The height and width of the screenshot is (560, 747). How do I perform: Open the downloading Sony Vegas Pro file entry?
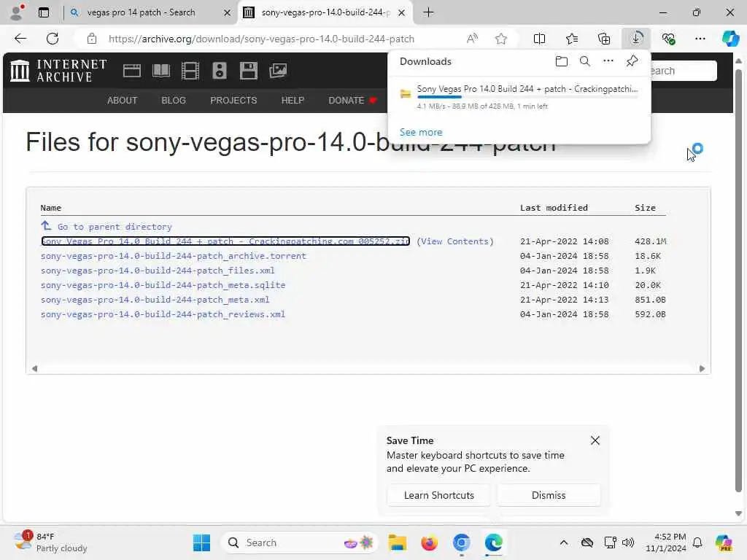click(x=519, y=97)
